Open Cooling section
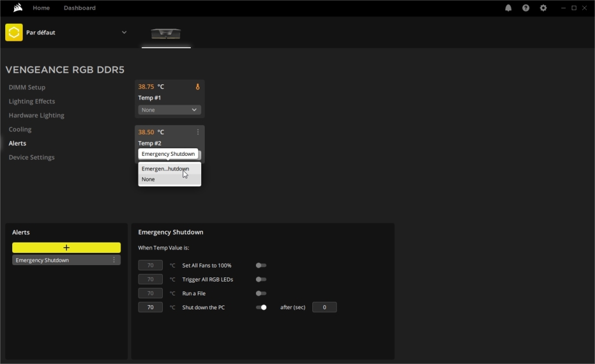The width and height of the screenshot is (595, 364). [20, 130]
